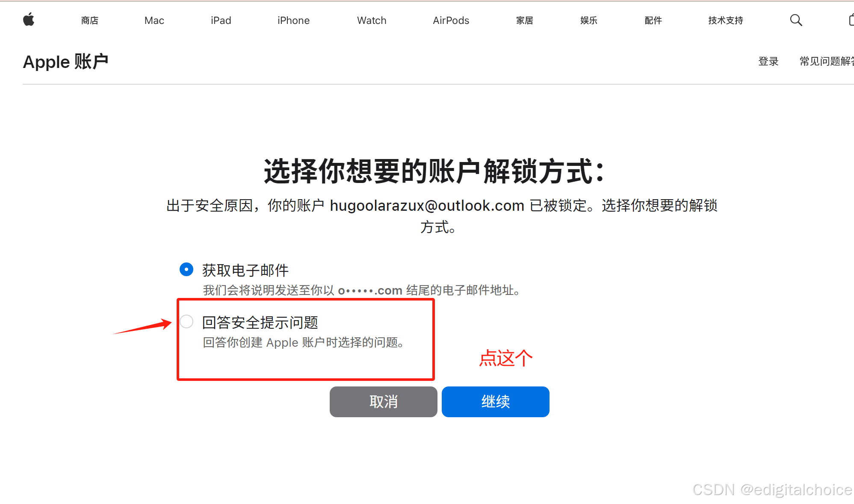The height and width of the screenshot is (504, 854).
Task: Open the Watch menu item
Action: (372, 21)
